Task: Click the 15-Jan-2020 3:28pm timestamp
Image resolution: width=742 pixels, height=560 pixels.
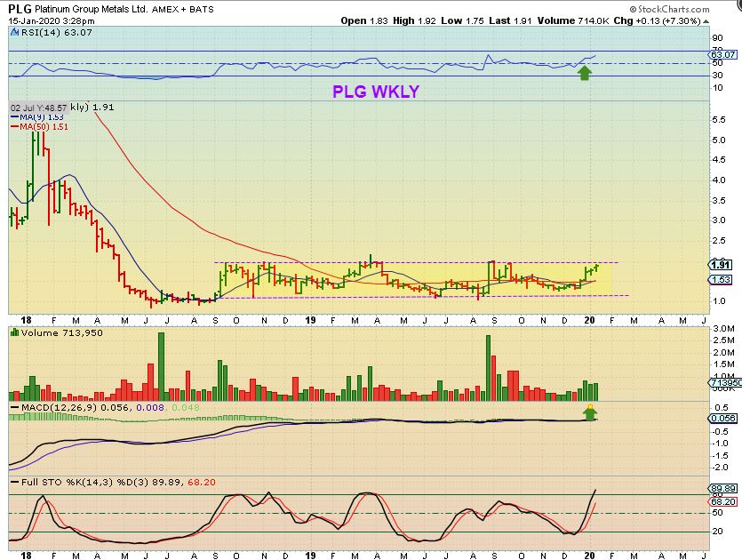Action: (52, 20)
